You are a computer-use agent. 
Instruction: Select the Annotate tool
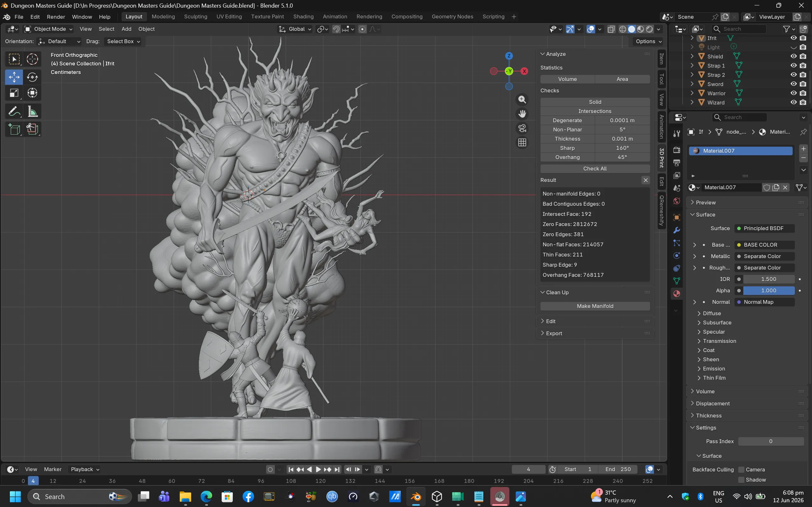point(14,111)
